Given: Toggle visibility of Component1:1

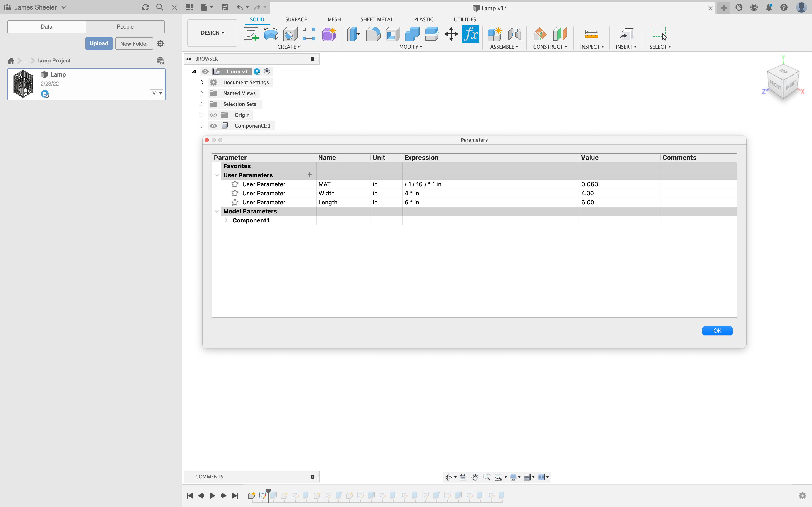Looking at the screenshot, I should pos(213,126).
